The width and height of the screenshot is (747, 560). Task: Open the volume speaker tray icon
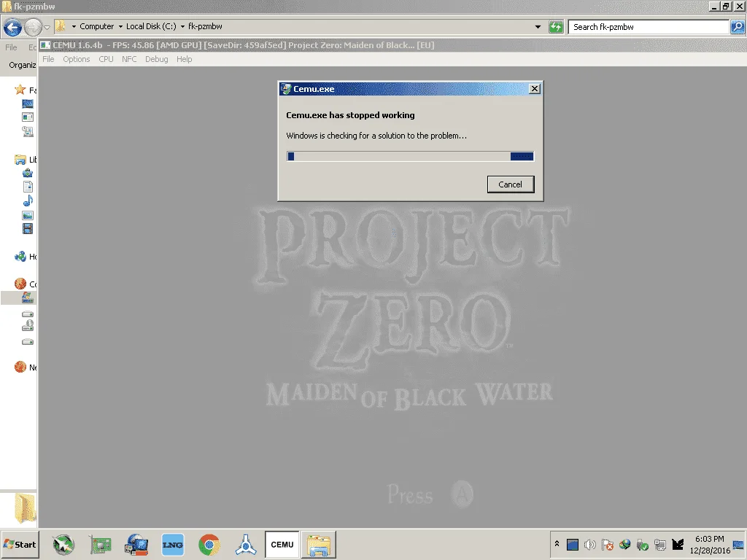coord(589,544)
